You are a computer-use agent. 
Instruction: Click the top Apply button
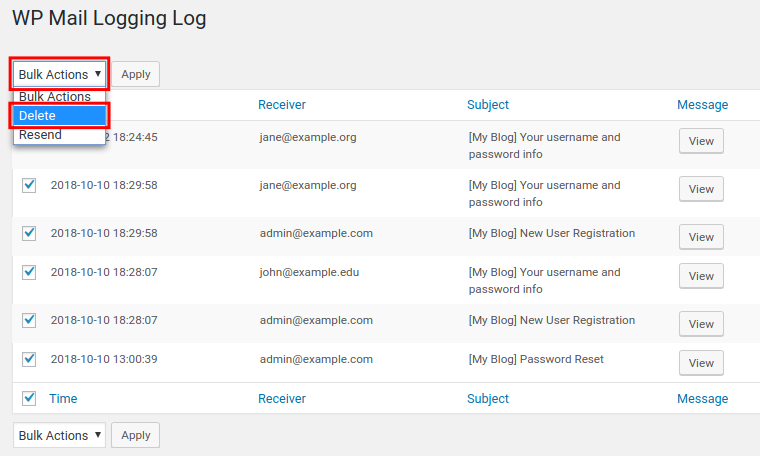click(135, 74)
